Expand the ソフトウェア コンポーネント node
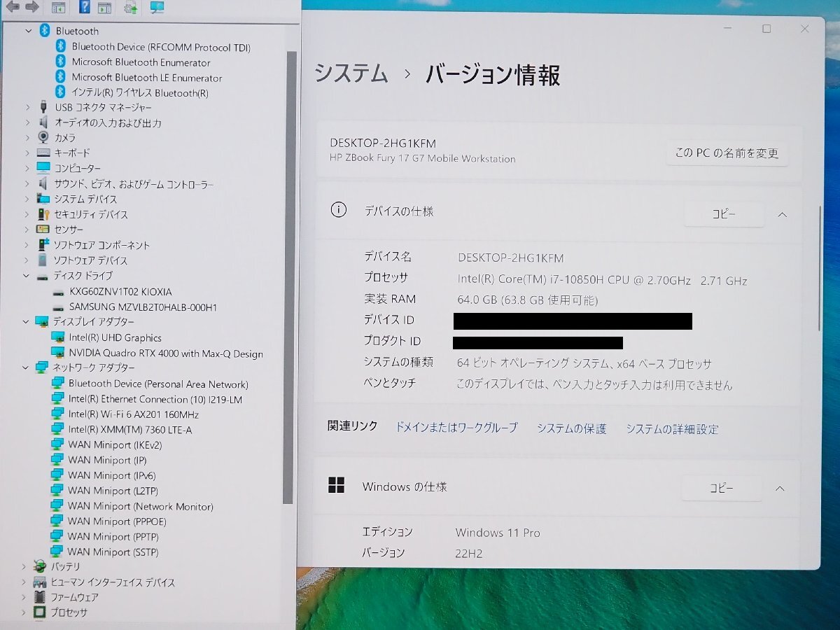 (27, 245)
